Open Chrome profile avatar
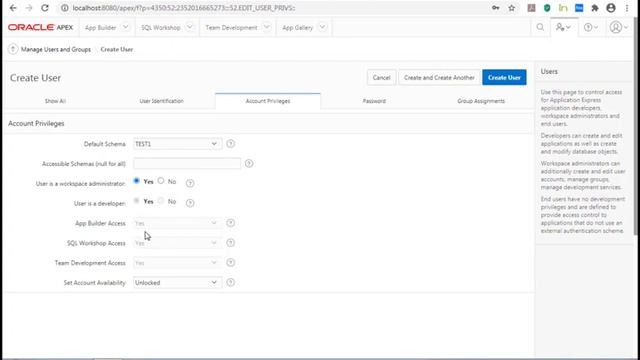This screenshot has width=640, height=360. pyautogui.click(x=611, y=8)
